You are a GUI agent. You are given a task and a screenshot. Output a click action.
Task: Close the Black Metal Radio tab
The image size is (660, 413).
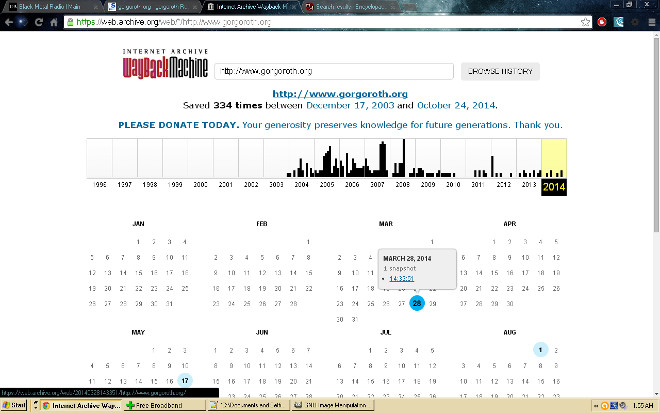(x=96, y=7)
